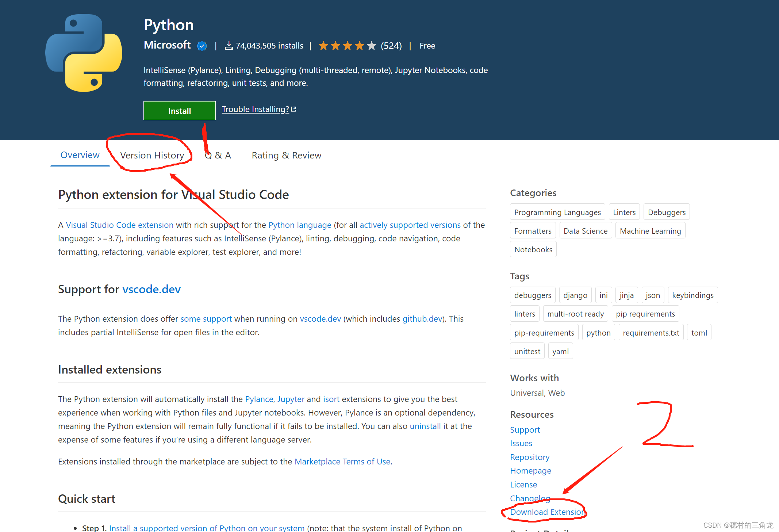Select the Linters category
The image size is (779, 532).
click(624, 212)
